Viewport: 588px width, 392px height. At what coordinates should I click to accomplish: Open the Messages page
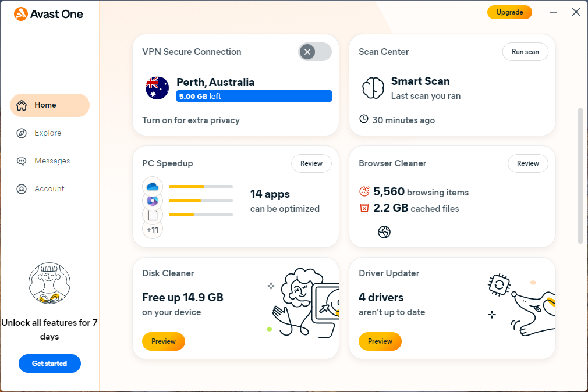point(52,161)
